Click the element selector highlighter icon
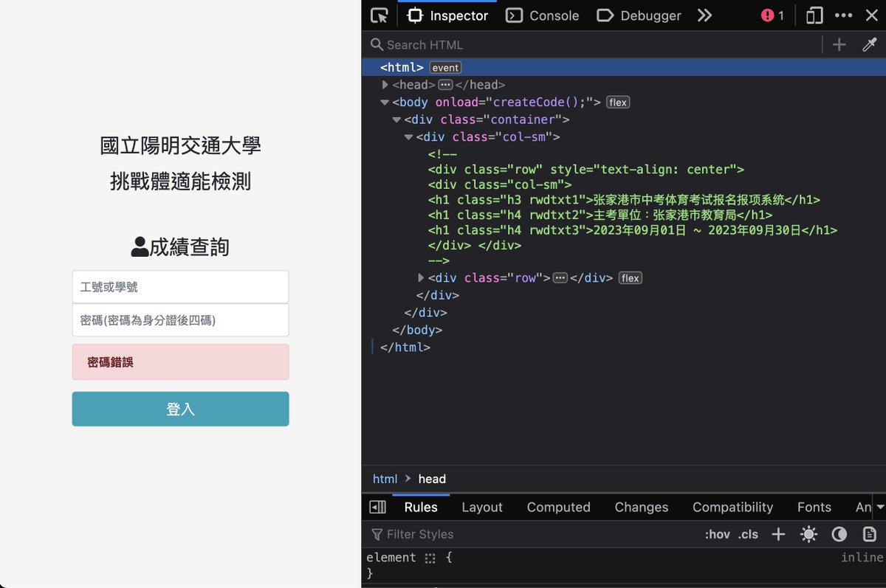The height and width of the screenshot is (588, 886). (430, 558)
